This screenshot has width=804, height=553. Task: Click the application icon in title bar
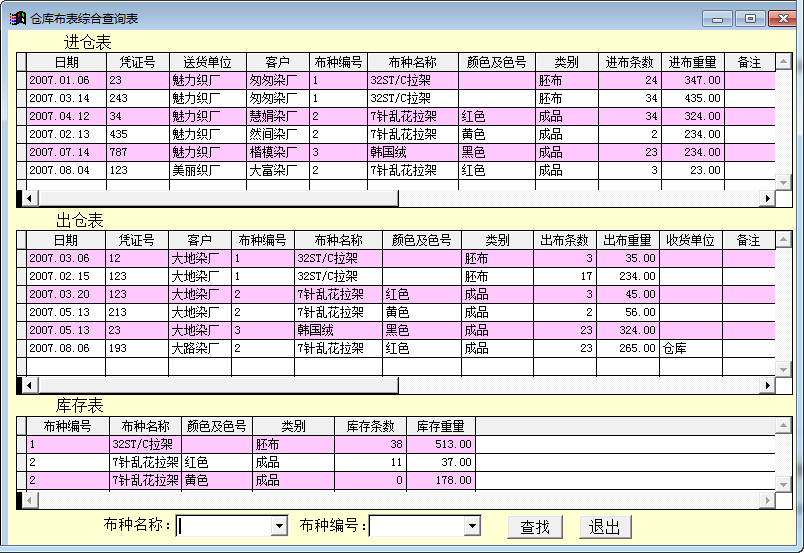pyautogui.click(x=17, y=18)
